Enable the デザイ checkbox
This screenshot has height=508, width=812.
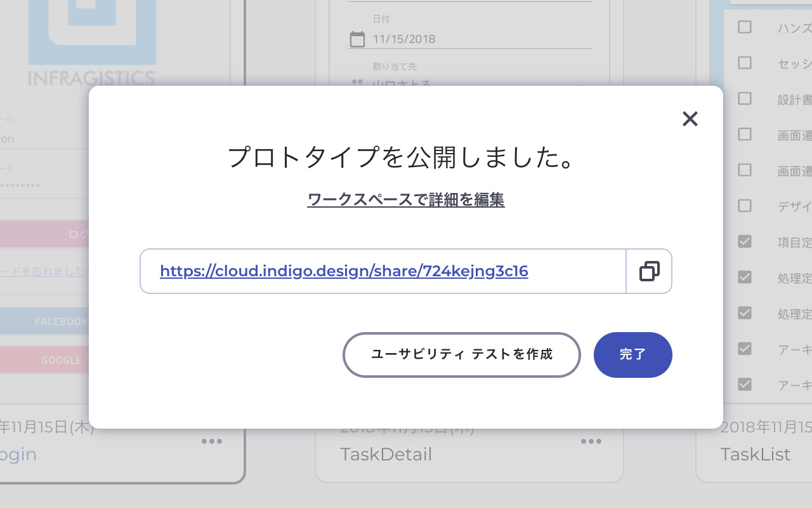point(745,206)
